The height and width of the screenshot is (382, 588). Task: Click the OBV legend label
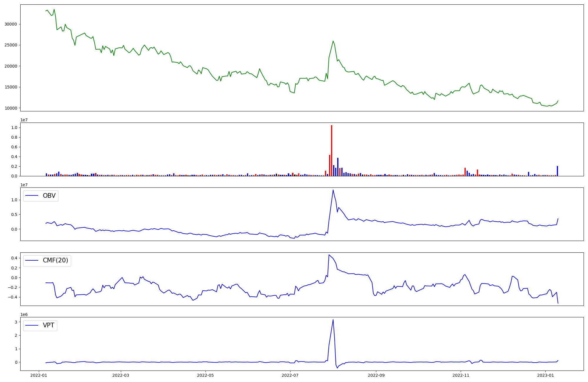tap(49, 196)
